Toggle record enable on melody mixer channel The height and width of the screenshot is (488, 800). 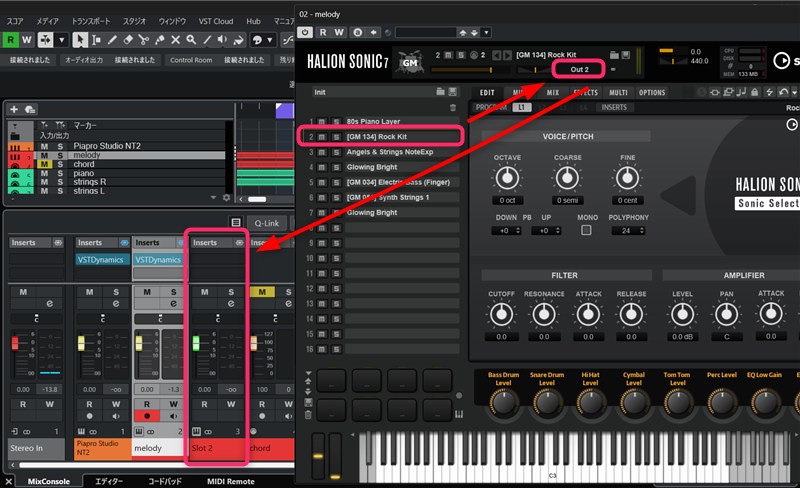pos(147,416)
